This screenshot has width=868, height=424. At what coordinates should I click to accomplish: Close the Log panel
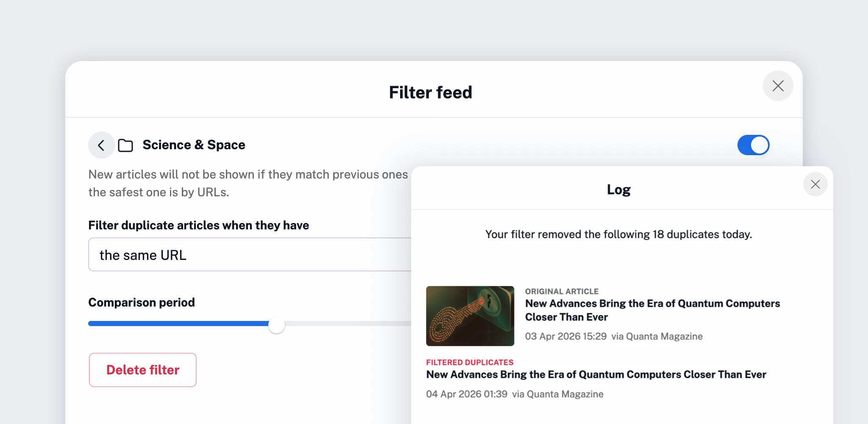click(815, 184)
